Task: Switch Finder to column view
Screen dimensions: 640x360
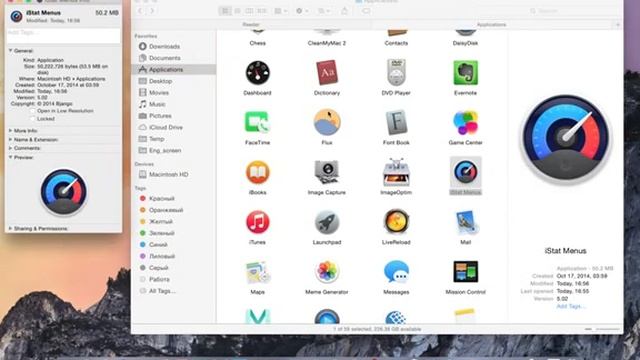Action: [249, 11]
